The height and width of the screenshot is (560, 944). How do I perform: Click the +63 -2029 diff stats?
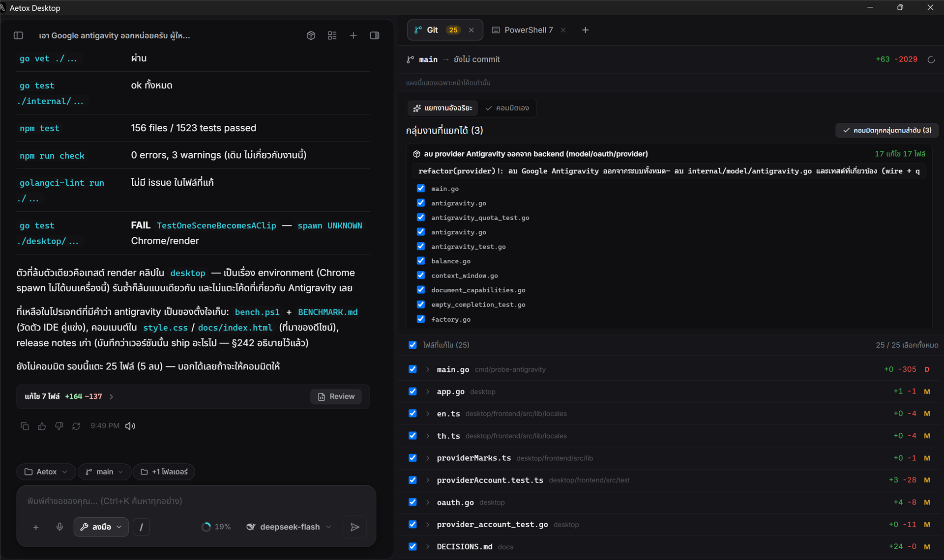(x=896, y=59)
